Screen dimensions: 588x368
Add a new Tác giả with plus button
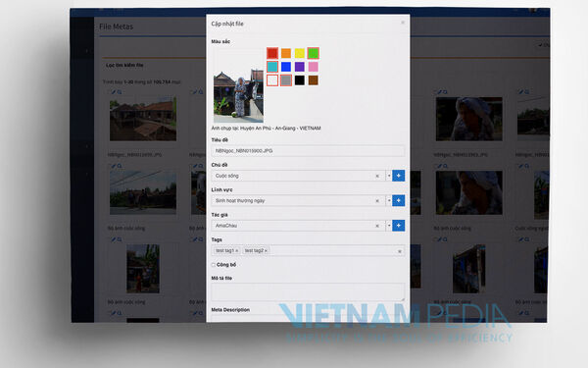pyautogui.click(x=399, y=226)
